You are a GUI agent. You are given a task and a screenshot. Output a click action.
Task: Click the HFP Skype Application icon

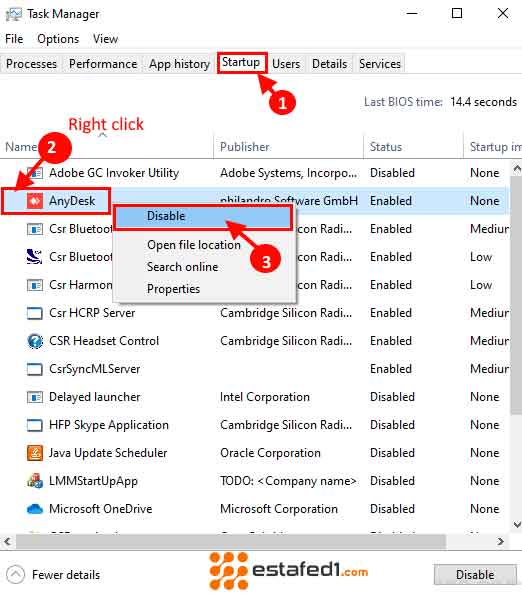pos(35,425)
